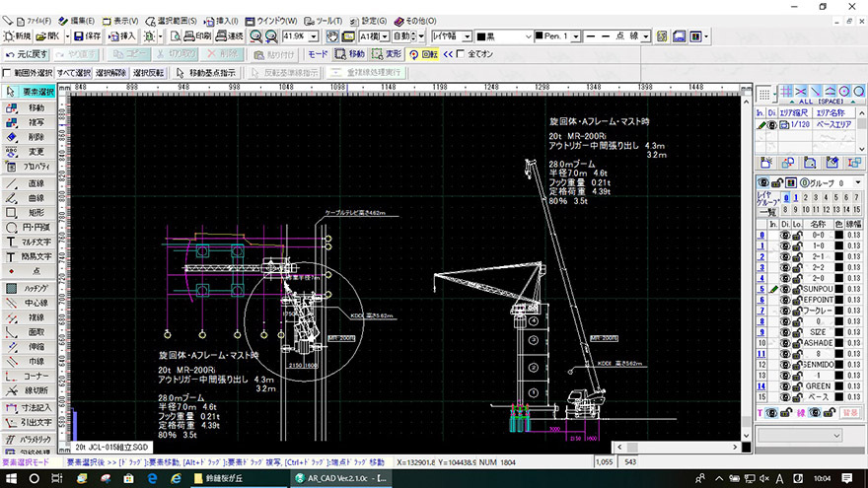This screenshot has width=868, height=488.
Task: Select the 円・円弧 circle tool
Action: click(x=29, y=228)
